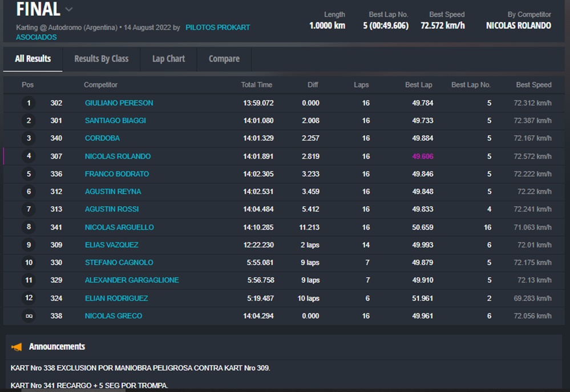Click the Announcements megaphone icon
Image resolution: width=570 pixels, height=392 pixels.
17,347
